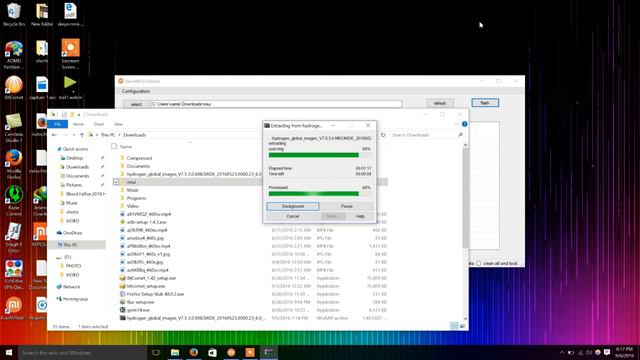Image resolution: width=640 pixels, height=360 pixels.
Task: Go back in Explorer navigation
Action: 54,135
